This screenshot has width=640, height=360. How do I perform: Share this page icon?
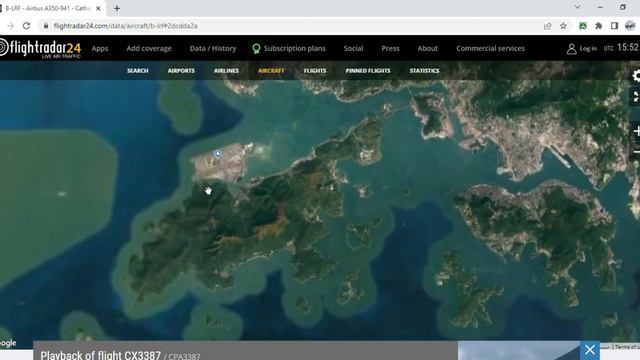coord(547,26)
